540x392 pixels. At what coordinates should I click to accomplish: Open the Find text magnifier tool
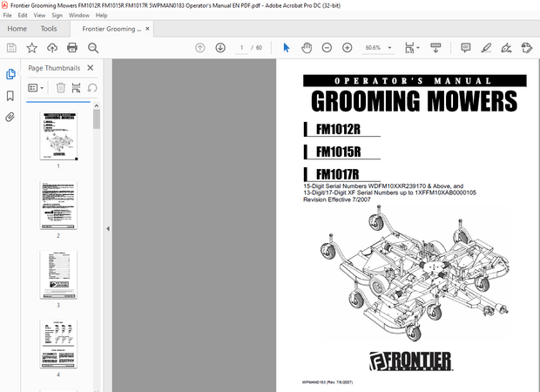coord(93,48)
